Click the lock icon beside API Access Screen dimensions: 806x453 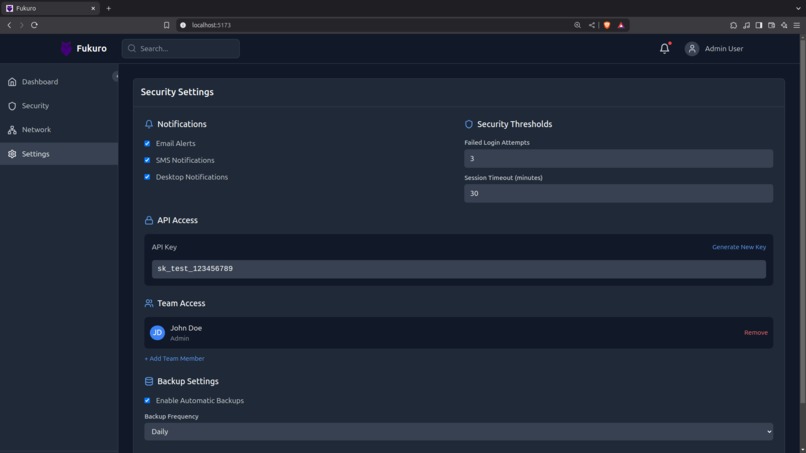[x=149, y=220]
